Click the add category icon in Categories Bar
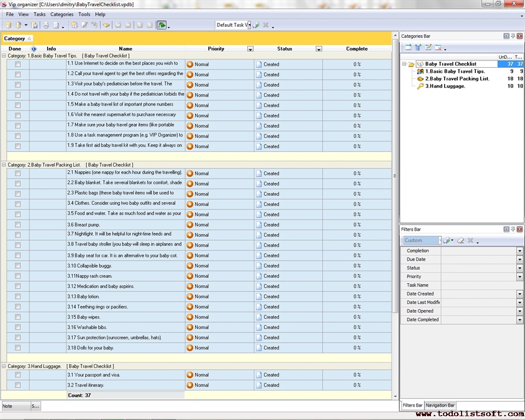Screen dimensions: 525x420 [x=408, y=48]
